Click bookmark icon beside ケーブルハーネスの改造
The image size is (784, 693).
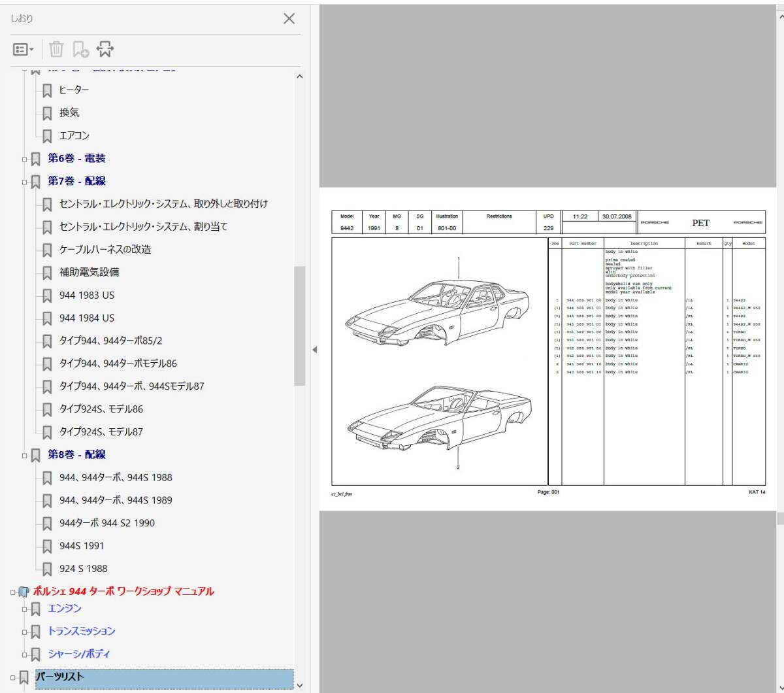(47, 250)
